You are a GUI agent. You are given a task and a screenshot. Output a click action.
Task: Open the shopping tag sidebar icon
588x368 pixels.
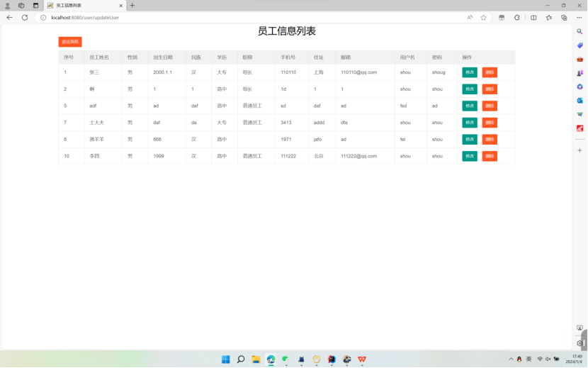click(579, 45)
